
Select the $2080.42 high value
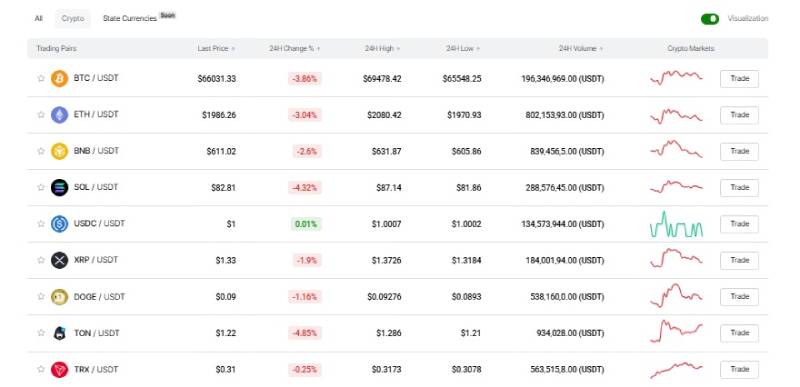384,115
